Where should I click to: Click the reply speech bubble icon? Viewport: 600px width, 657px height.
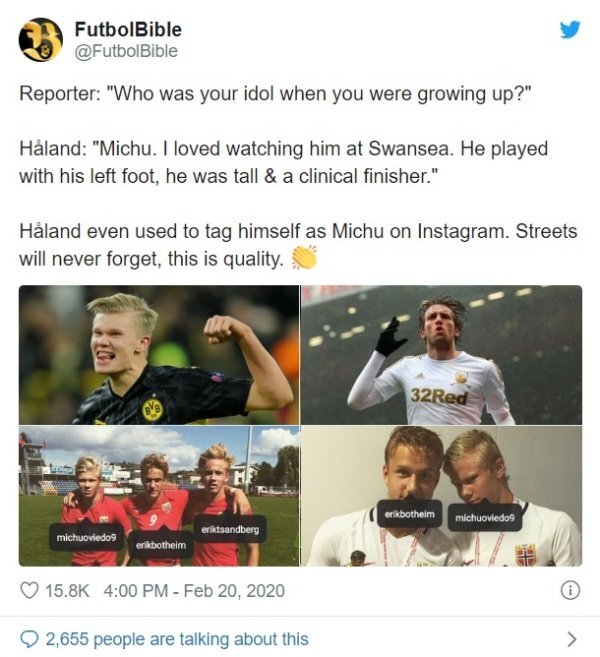[x=29, y=639]
